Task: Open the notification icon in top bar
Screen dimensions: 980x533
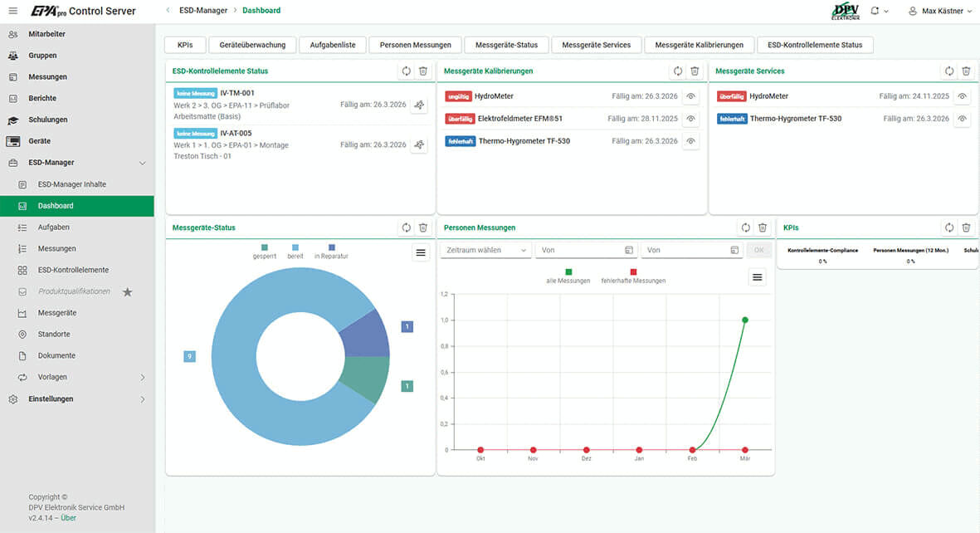Action: [875, 11]
